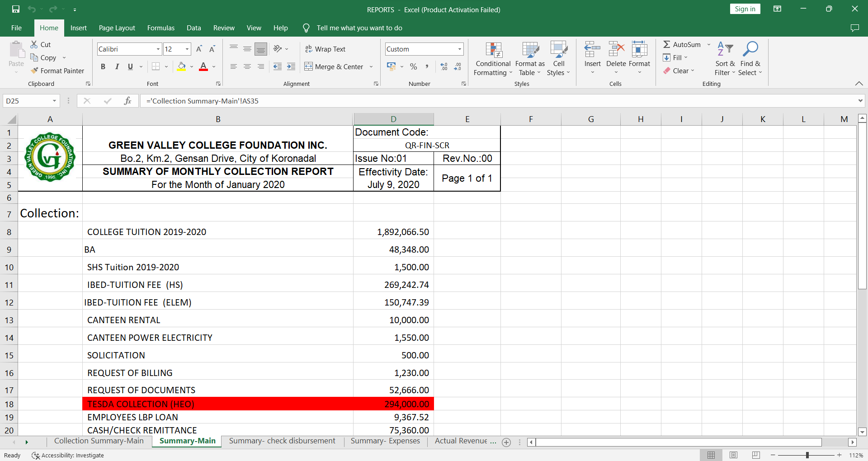Viewport: 868px width, 461px height.
Task: Toggle Center horizontal alignment
Action: 247,66
